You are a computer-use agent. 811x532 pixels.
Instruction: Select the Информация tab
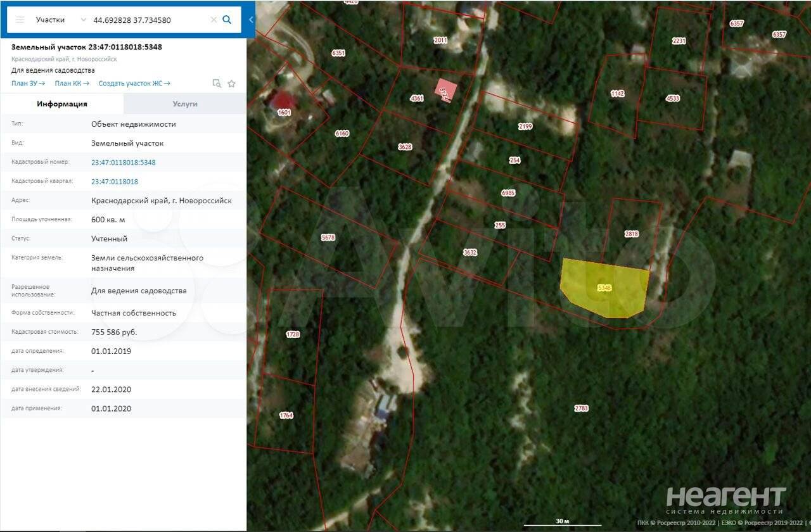[x=62, y=104]
